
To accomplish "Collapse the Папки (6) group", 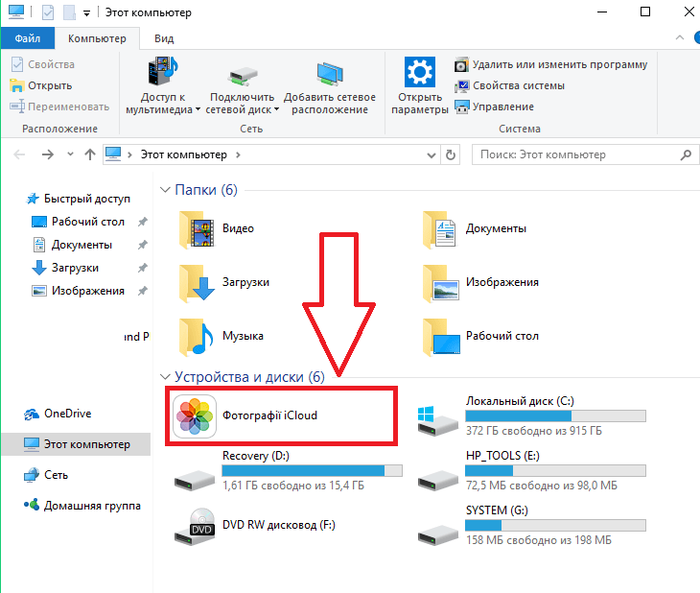I will (165, 190).
